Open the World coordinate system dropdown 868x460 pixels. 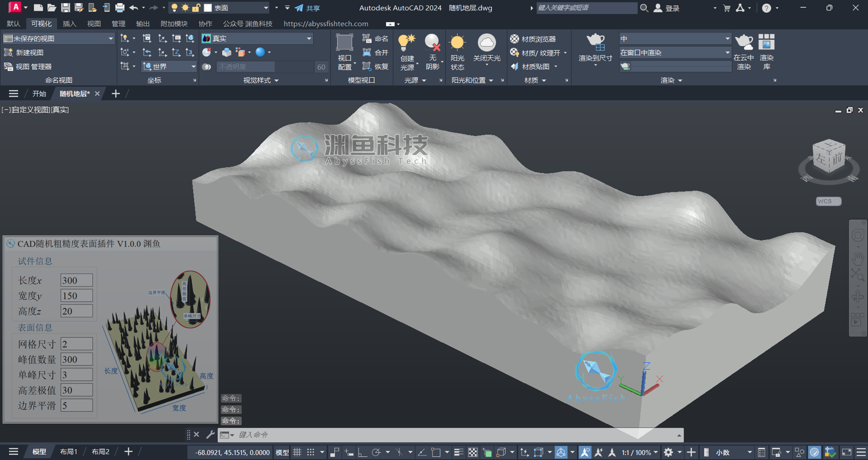pos(169,66)
